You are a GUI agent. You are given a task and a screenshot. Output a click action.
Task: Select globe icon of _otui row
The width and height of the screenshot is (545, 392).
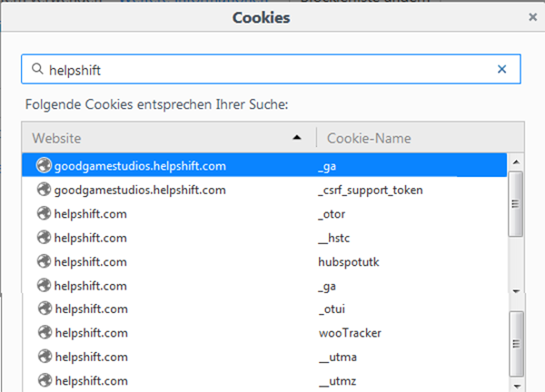45,309
